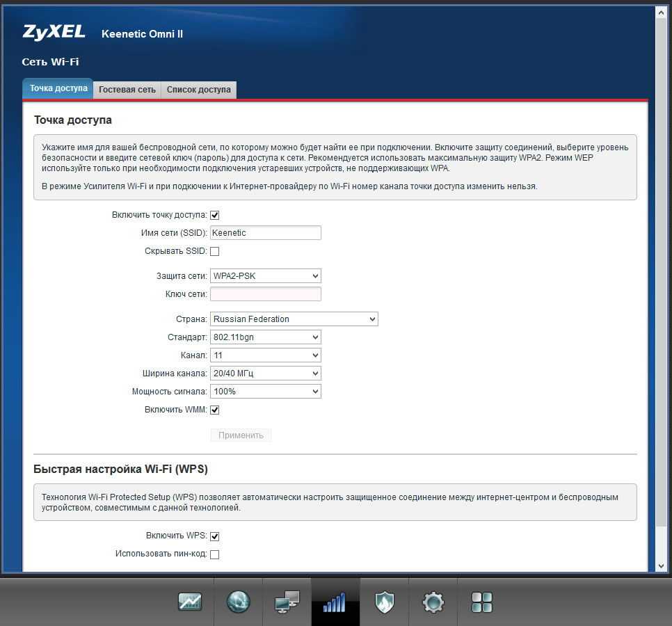The image size is (672, 626).
Task: Switch to the 'Гостевая сеть' tab
Action: [x=127, y=90]
